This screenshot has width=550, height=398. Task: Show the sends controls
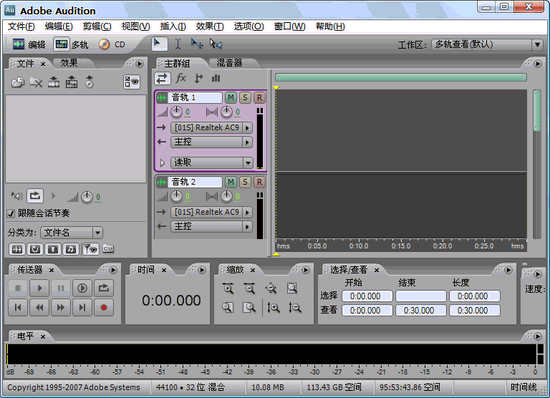click(x=199, y=78)
